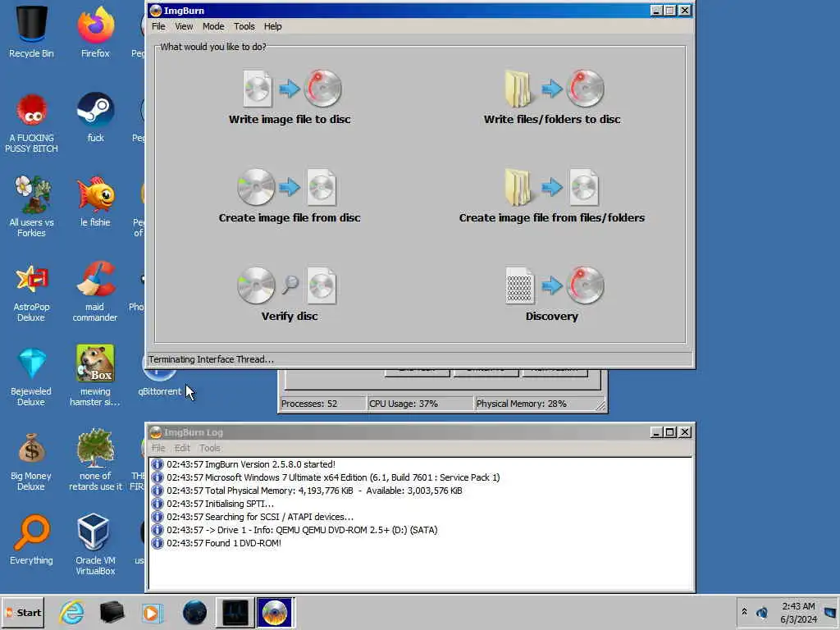
Task: Click resize grip of Task Manager window
Action: 601,407
